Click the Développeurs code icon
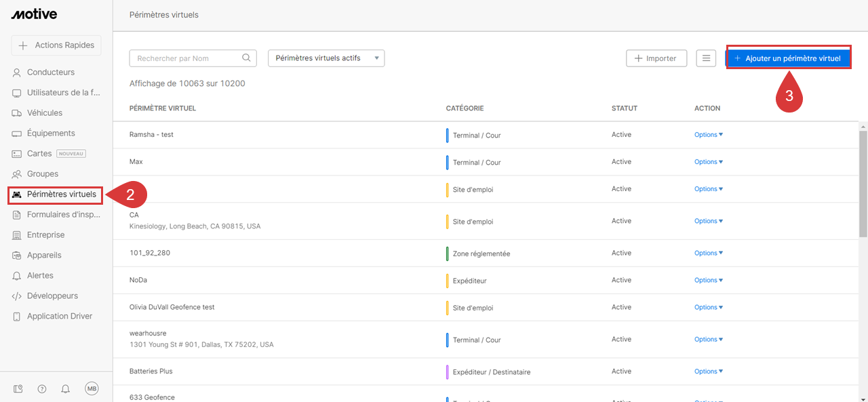 coord(17,296)
